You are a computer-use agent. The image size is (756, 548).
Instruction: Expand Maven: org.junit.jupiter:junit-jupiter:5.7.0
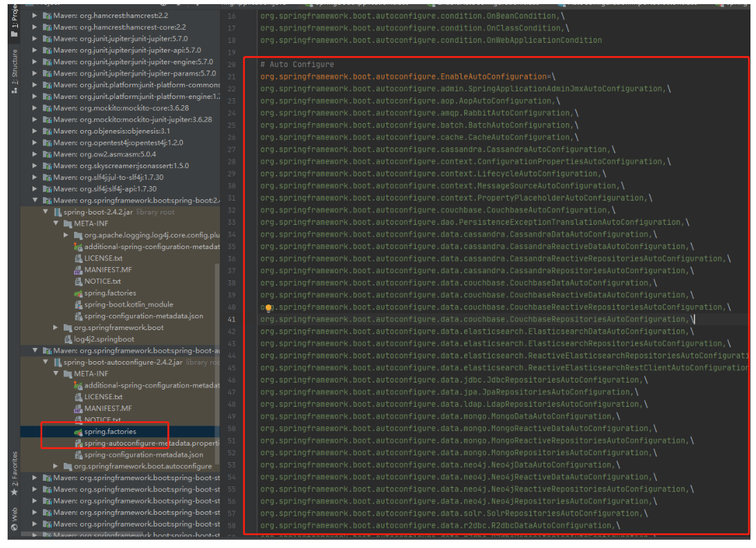pos(35,39)
